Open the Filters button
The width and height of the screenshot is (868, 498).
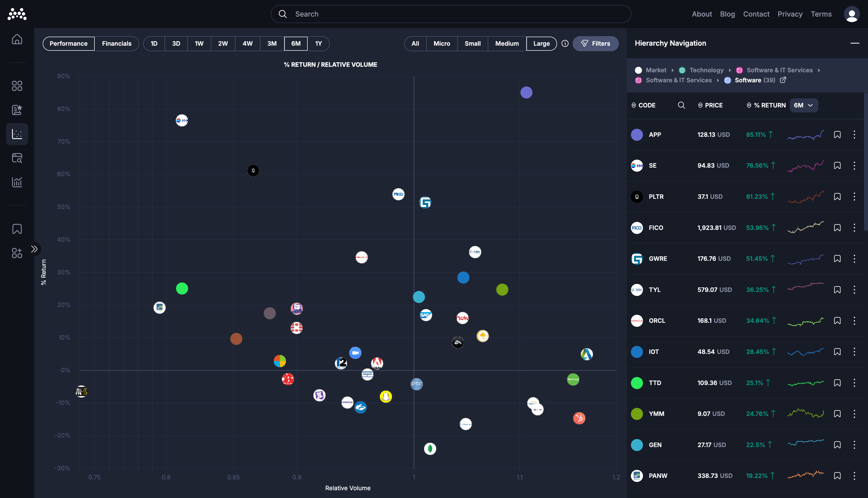tap(595, 43)
